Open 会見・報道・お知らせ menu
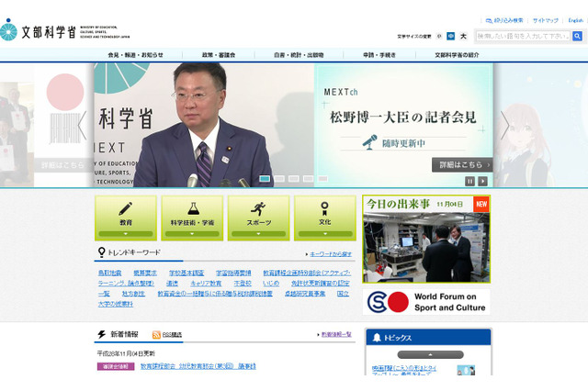 click(135, 55)
